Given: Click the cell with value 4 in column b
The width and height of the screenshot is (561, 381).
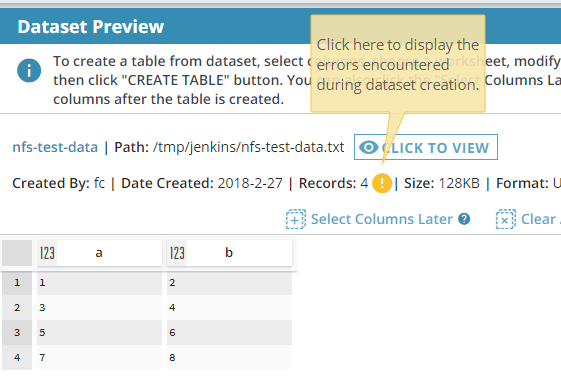Looking at the screenshot, I should [x=229, y=308].
